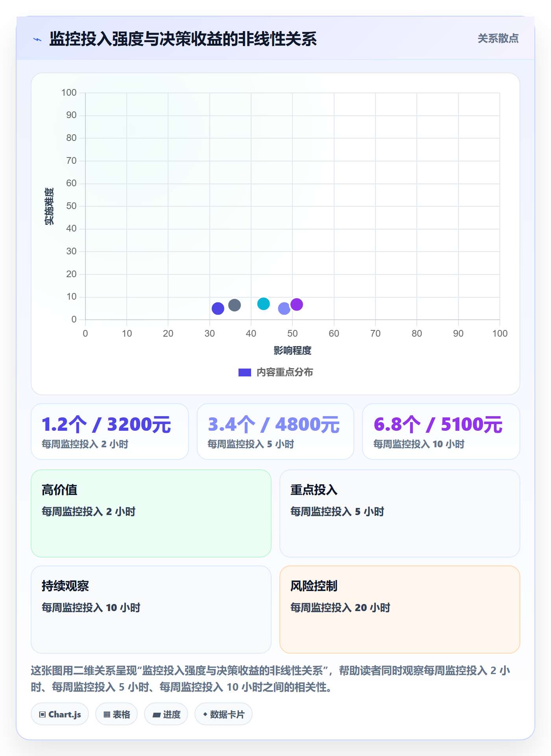
Task: Click the 数据卡片 tag chip
Action: 224,714
